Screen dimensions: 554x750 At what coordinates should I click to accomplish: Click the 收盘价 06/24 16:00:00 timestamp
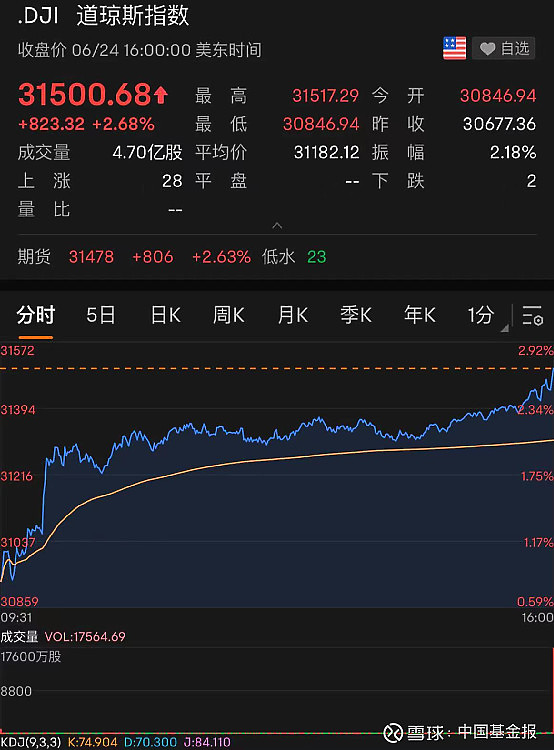[140, 50]
